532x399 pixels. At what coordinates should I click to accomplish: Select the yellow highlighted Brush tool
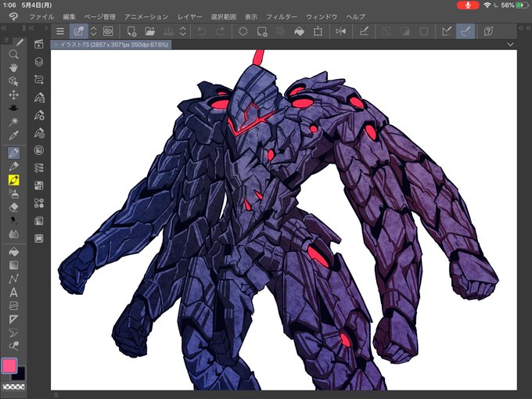[13, 180]
